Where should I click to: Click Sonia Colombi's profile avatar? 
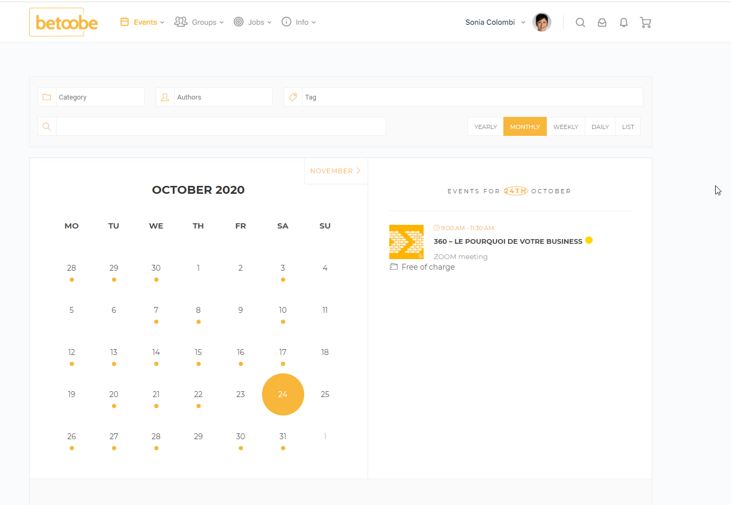[542, 22]
